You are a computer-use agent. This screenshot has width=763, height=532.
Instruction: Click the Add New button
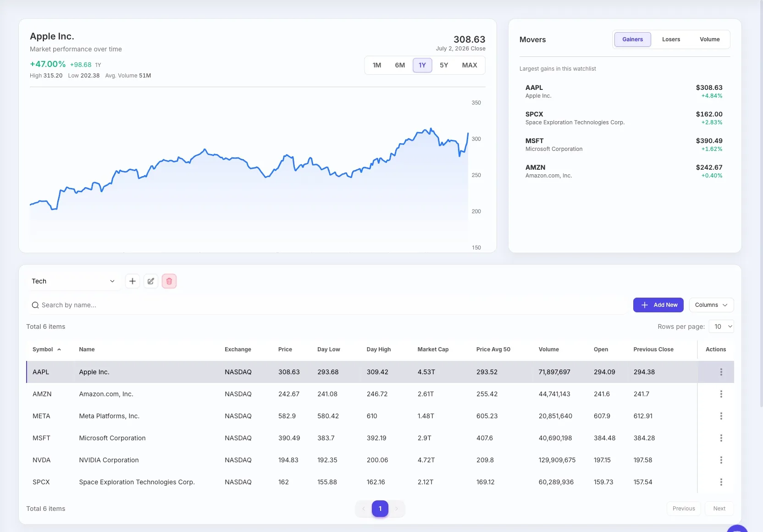(658, 305)
